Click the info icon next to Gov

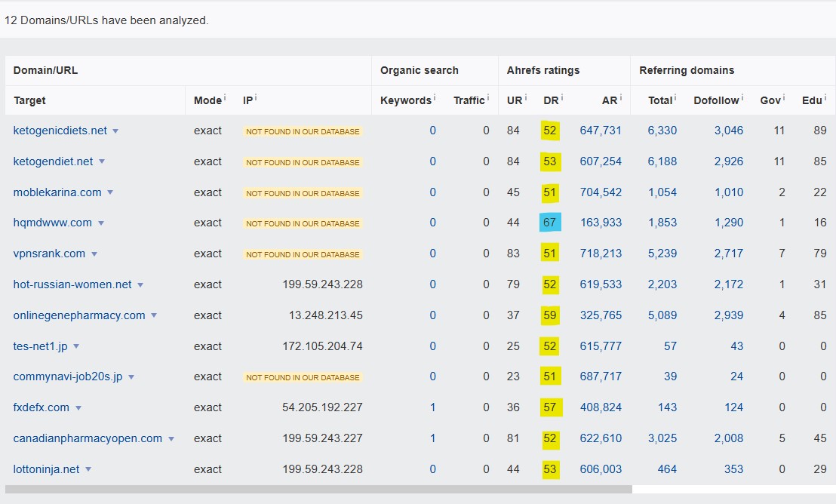(784, 97)
